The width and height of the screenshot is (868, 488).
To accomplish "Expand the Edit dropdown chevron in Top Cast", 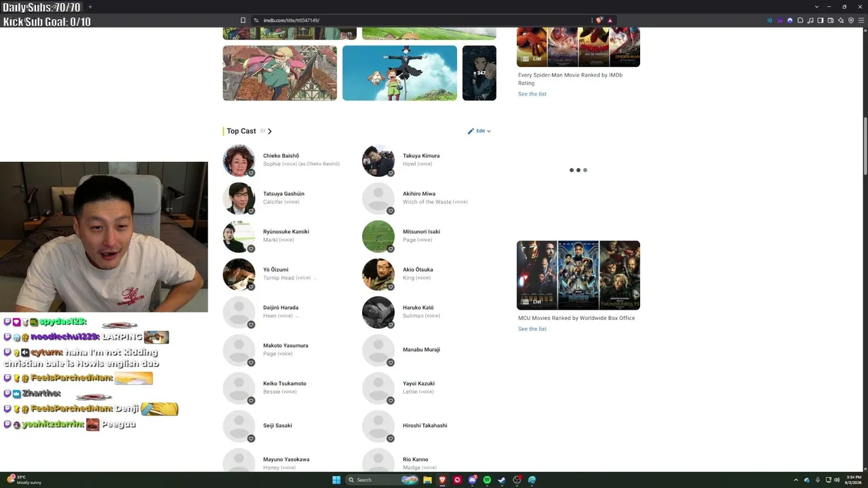I will 489,131.
